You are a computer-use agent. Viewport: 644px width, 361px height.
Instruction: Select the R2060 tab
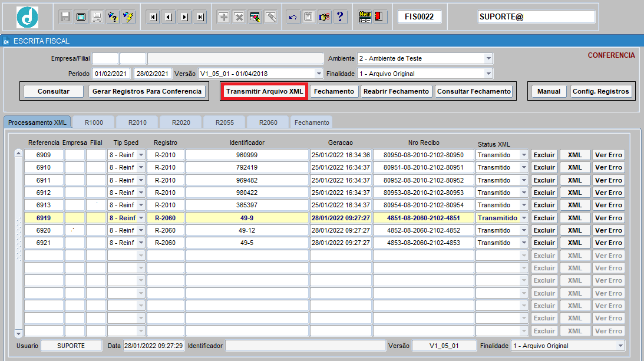[x=268, y=122]
